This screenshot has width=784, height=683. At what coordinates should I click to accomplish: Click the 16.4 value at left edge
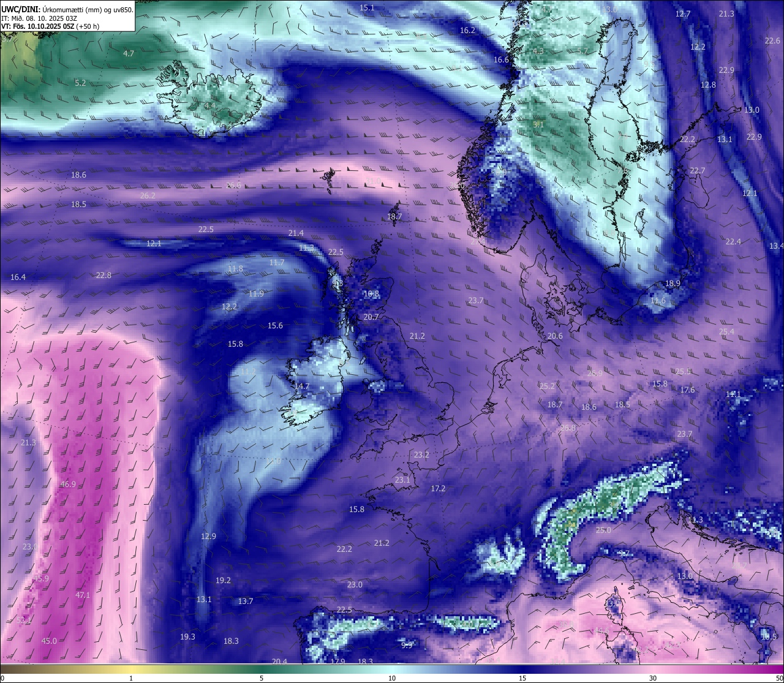(18, 277)
